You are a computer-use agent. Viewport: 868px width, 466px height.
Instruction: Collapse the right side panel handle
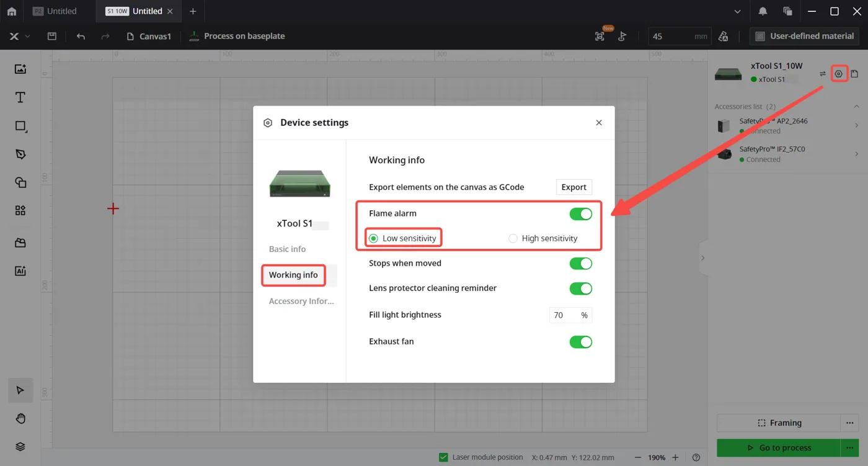[702, 258]
